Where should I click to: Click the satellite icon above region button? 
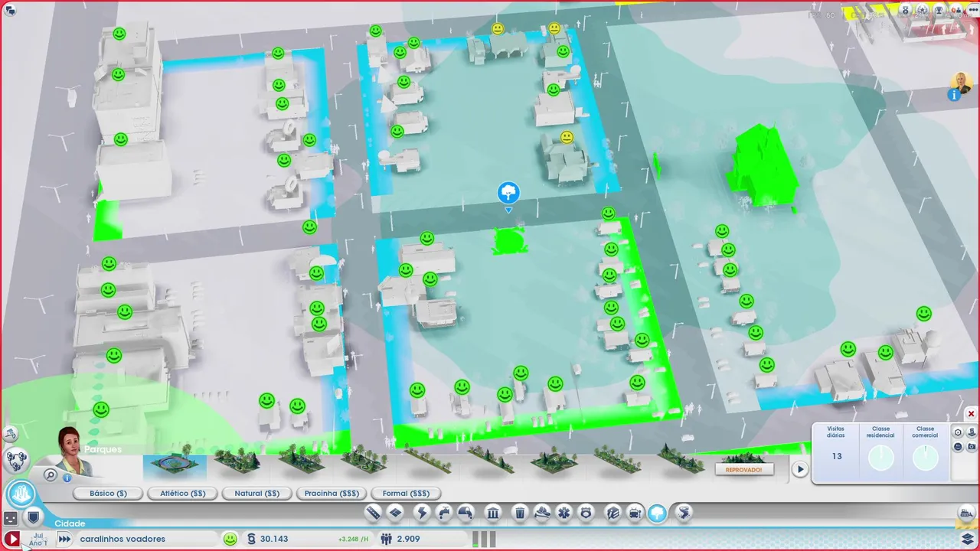pyautogui.click(x=10, y=435)
